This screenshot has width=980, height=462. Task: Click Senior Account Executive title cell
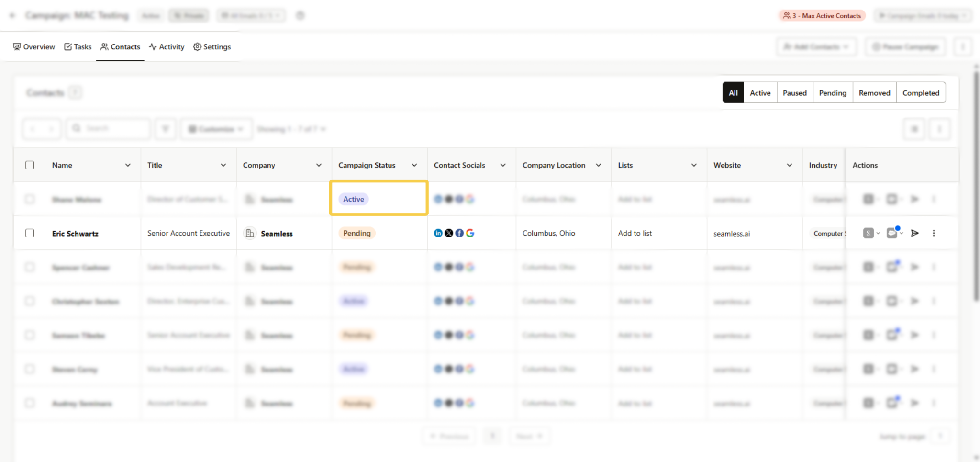point(189,233)
